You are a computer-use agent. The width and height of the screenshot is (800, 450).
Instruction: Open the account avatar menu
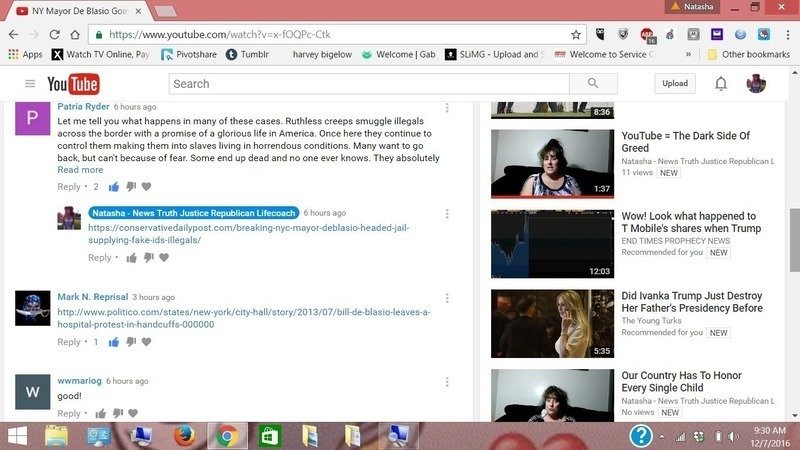[x=756, y=84]
